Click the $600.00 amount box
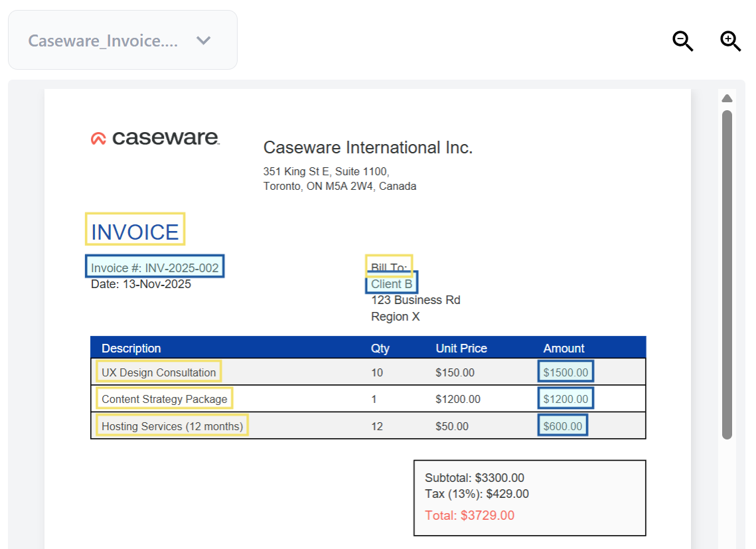 click(562, 426)
